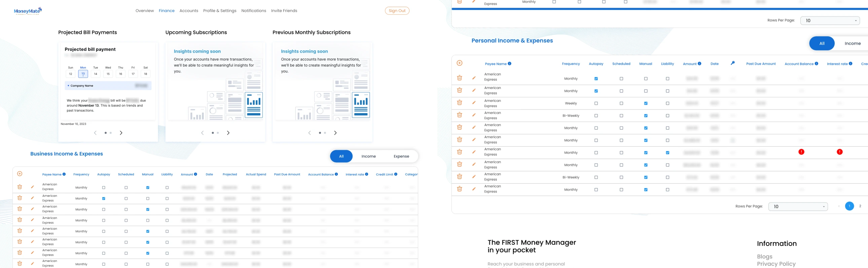Screen dimensions: 868x268
Task: Click Account Balance info icon in Business table
Action: tap(336, 174)
